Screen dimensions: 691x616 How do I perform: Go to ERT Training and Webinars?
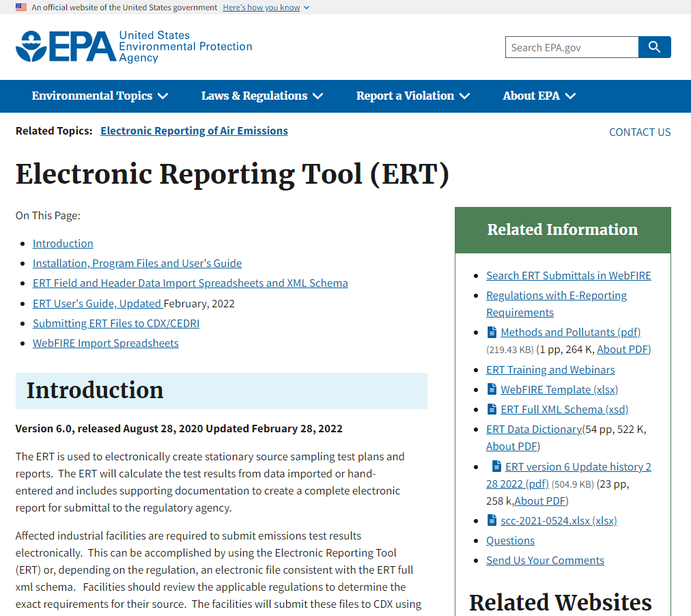[550, 369]
